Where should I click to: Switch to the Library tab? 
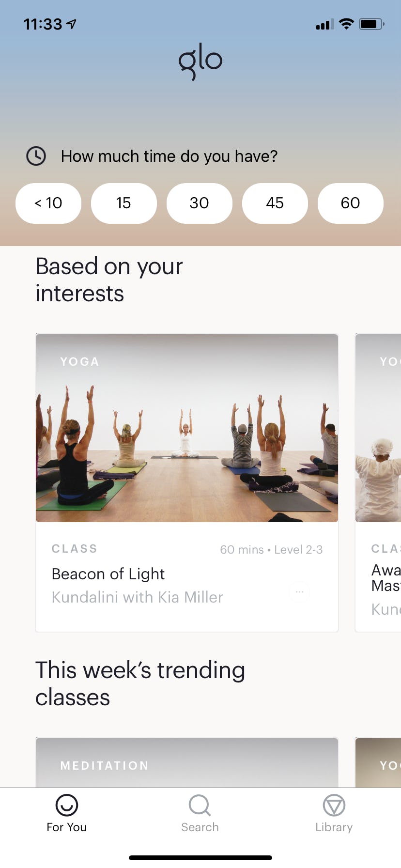[334, 814]
